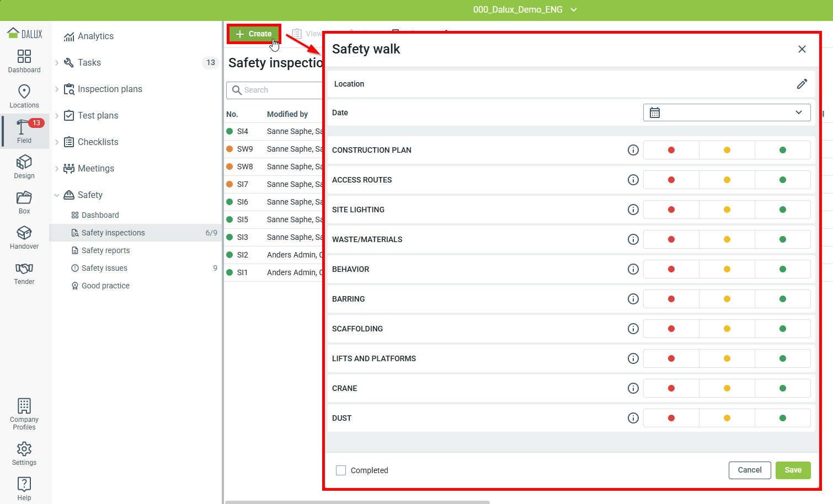Collapse the Safety section in navigation
833x504 pixels.
[57, 195]
